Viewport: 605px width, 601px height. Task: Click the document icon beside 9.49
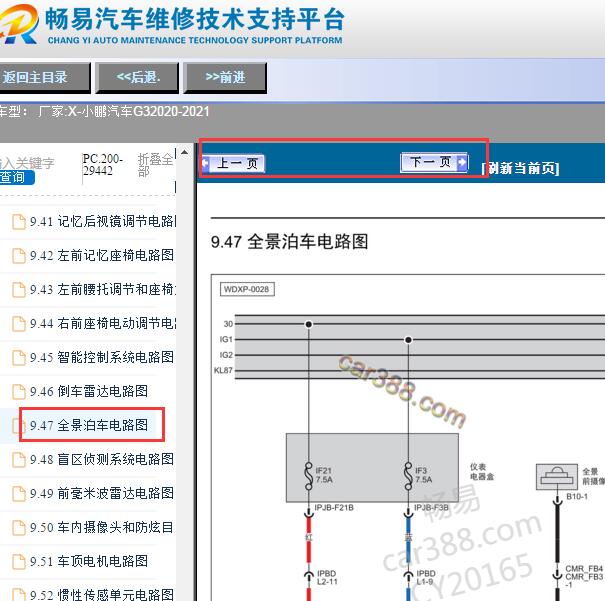[19, 493]
